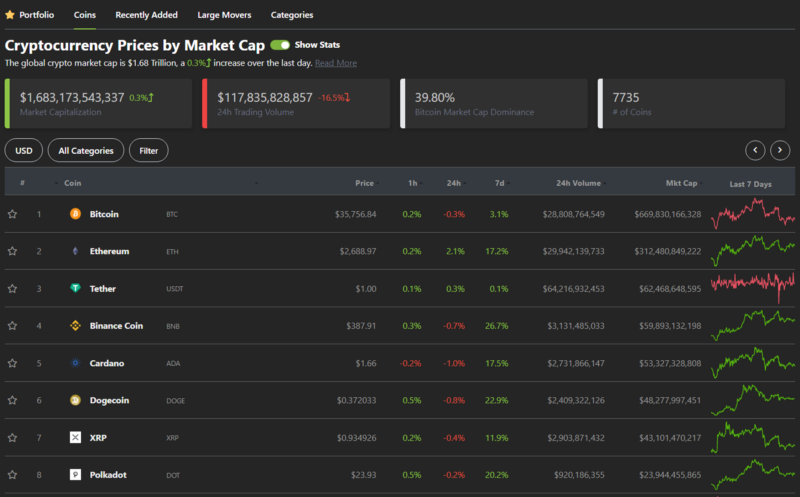Click the orange Bitcoin logo icon
This screenshot has height=497, width=800.
coord(75,214)
